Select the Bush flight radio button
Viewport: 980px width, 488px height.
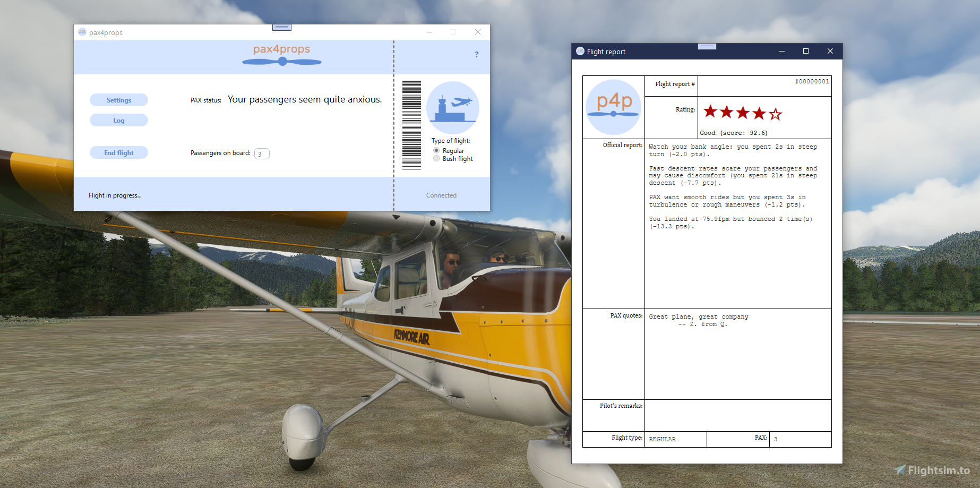pyautogui.click(x=437, y=159)
